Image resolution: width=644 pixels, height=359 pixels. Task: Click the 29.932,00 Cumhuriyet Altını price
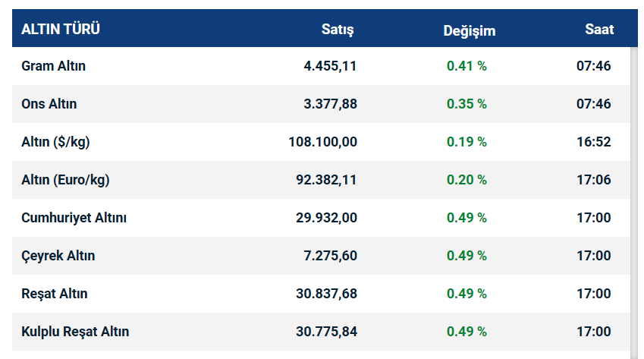(326, 218)
